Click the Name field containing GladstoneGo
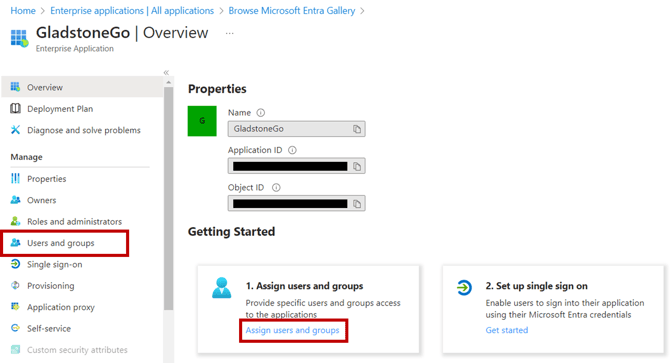 pyautogui.click(x=297, y=129)
